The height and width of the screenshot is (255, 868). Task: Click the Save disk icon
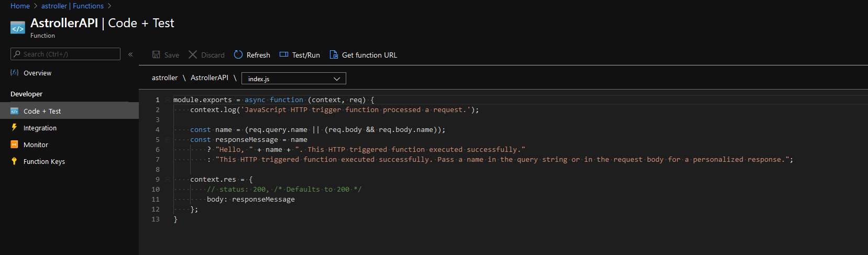pos(156,54)
